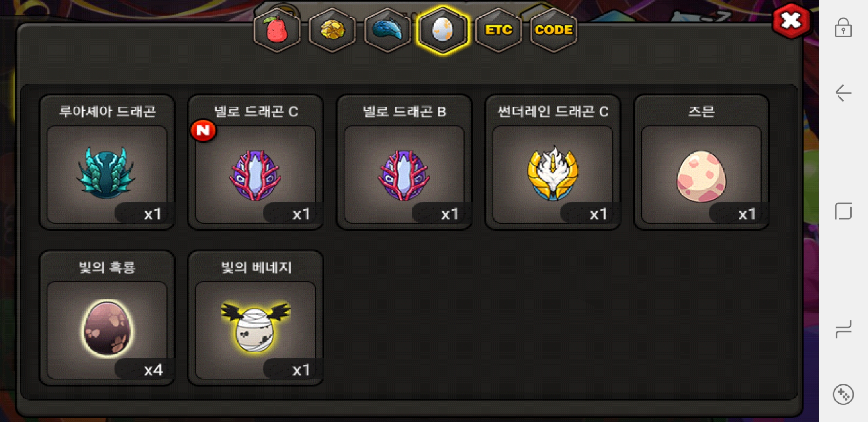Close the inventory with red X
The width and height of the screenshot is (868, 422).
791,21
